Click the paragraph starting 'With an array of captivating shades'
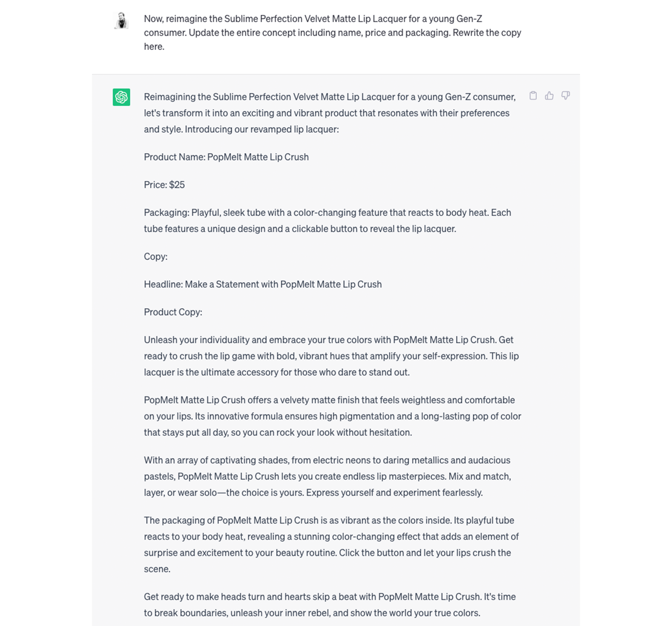672x626 pixels. tap(327, 476)
